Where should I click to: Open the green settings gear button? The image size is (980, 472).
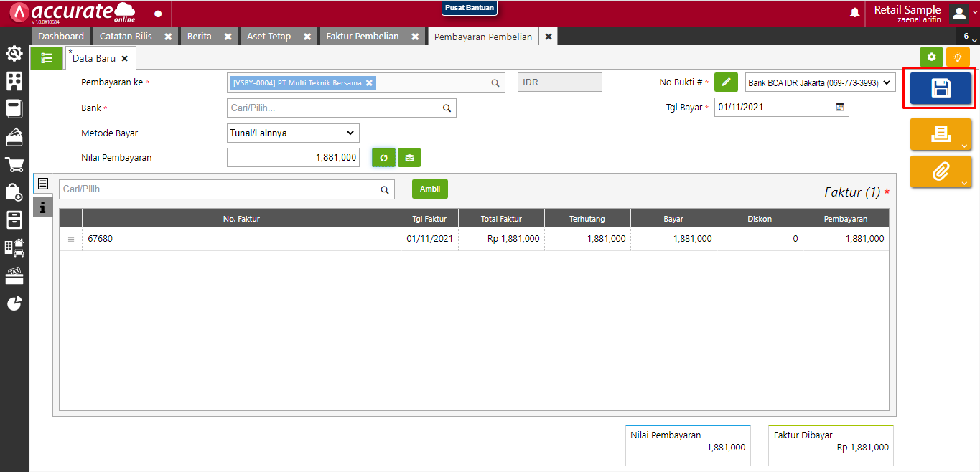pos(932,57)
